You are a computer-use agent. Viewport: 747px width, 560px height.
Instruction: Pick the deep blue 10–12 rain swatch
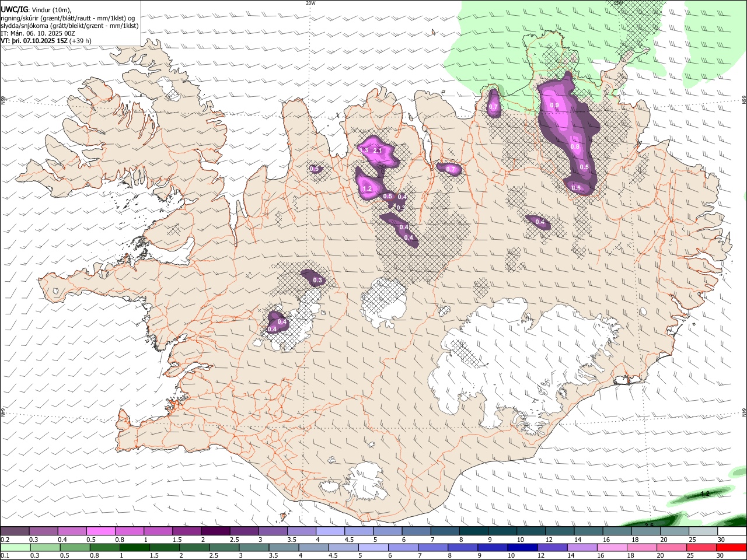click(x=522, y=547)
